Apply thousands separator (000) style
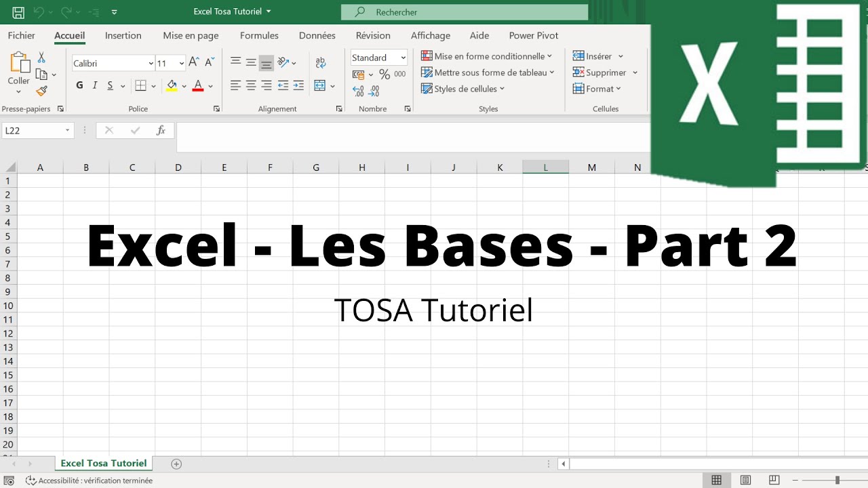Screen dimensions: 868x488 tap(400, 75)
